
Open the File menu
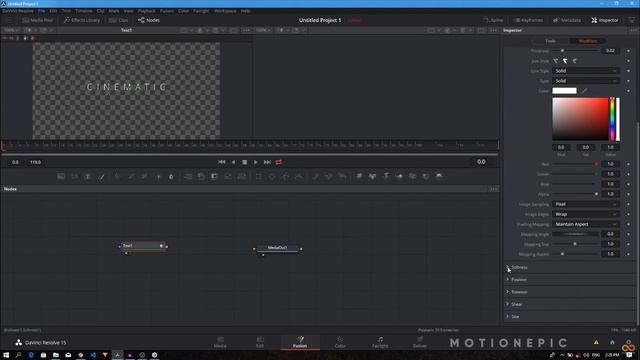pos(41,11)
